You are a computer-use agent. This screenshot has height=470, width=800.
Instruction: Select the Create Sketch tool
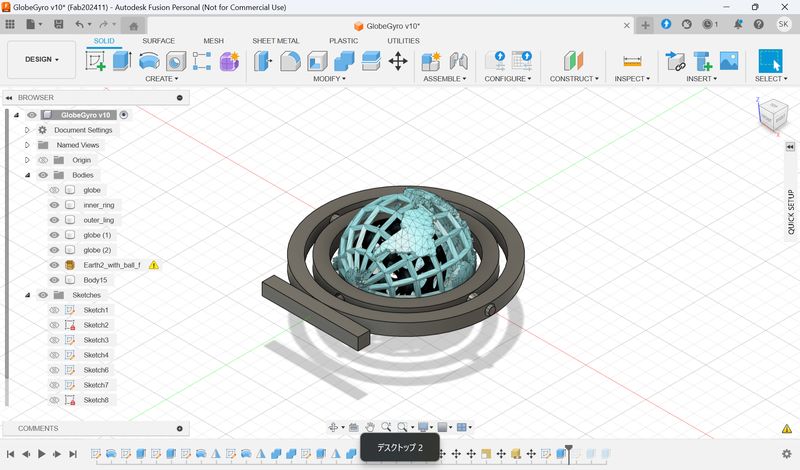pos(95,61)
